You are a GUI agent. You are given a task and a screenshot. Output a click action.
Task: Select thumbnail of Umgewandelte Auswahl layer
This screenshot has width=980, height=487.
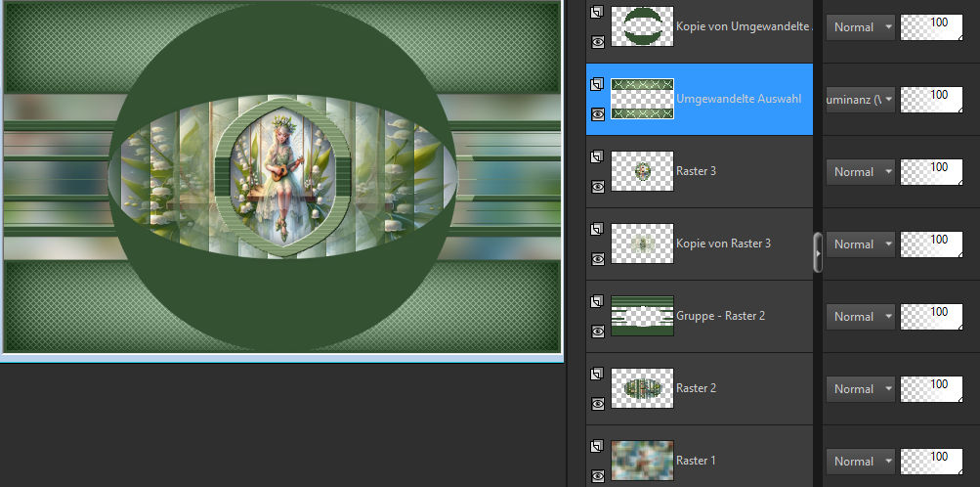click(x=642, y=99)
